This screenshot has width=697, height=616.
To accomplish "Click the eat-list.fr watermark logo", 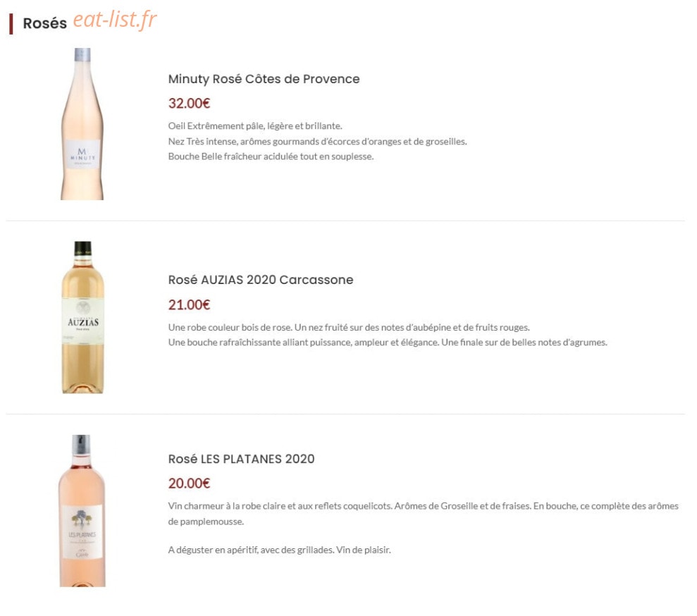I will point(115,20).
